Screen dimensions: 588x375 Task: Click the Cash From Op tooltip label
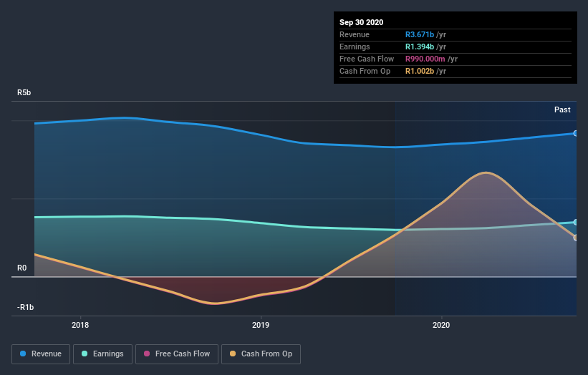pyautogui.click(x=365, y=71)
